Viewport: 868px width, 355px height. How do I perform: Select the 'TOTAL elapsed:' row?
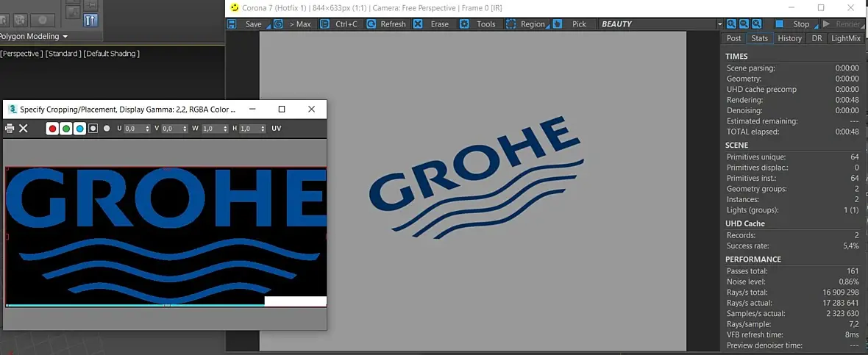click(793, 132)
